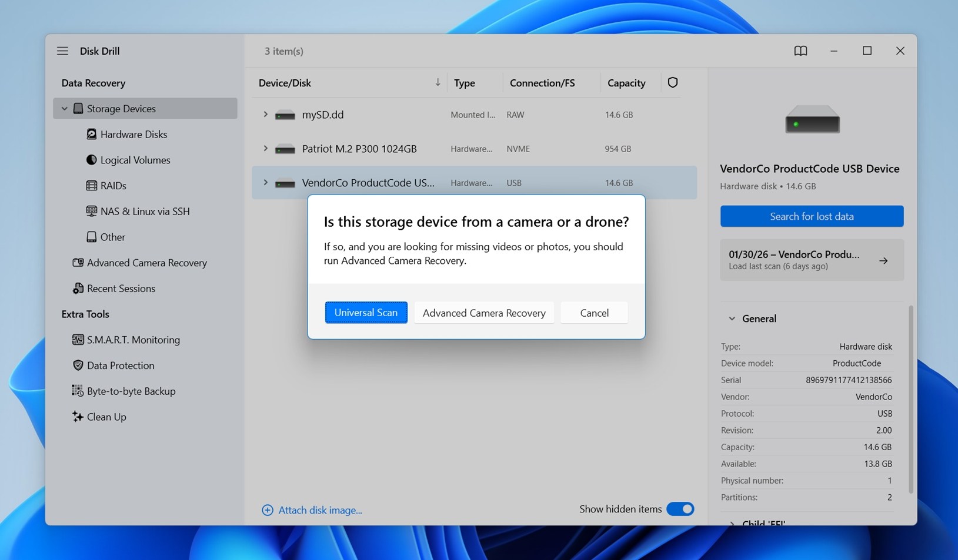Start the Clean Up tool
Image resolution: width=958 pixels, height=560 pixels.
(x=106, y=417)
